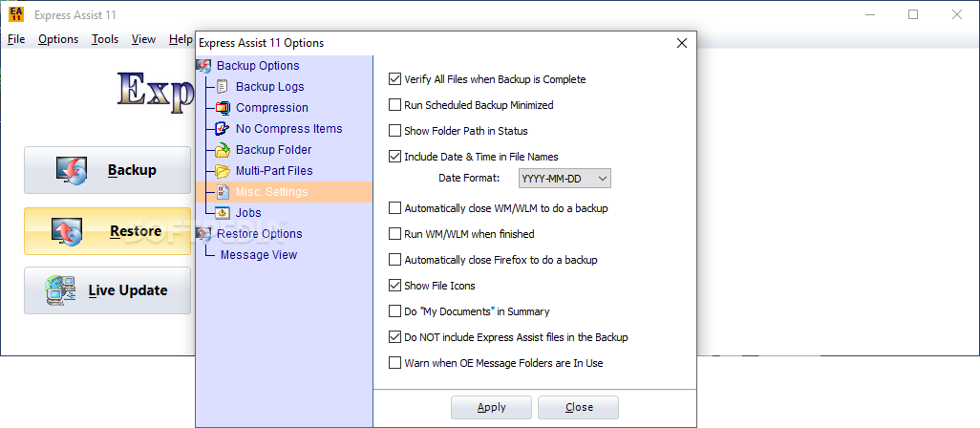Viewport: 980px width, 428px height.
Task: Click the Express Assist title bar logo
Action: (16, 15)
